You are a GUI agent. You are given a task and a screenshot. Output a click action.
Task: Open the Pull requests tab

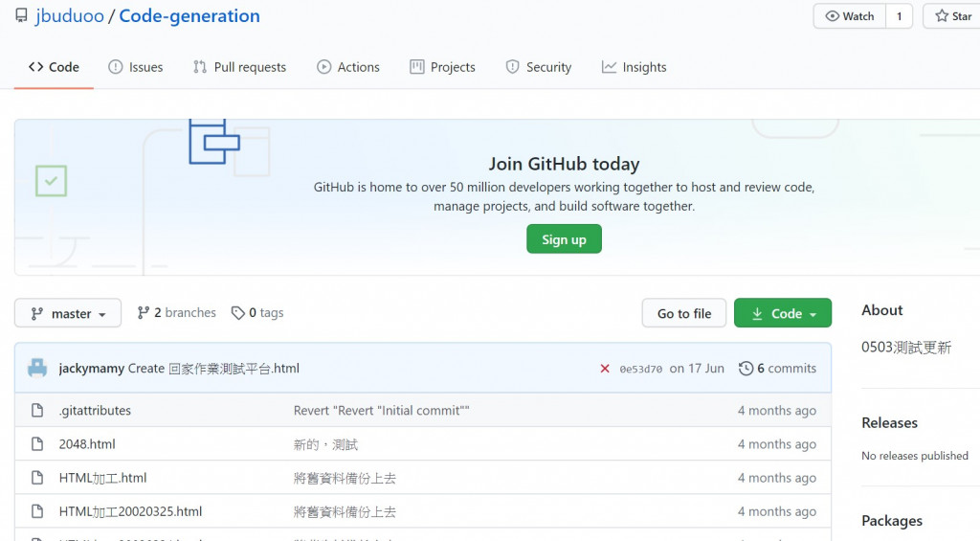point(240,67)
